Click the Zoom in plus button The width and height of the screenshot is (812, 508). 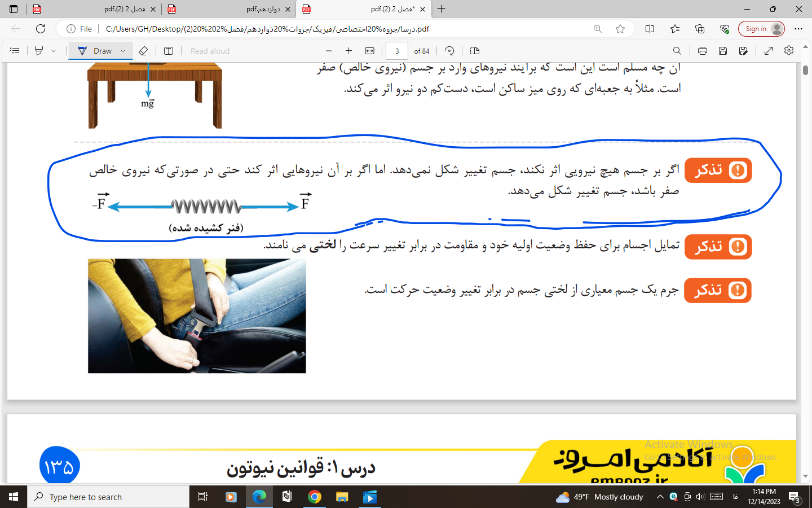[348, 51]
